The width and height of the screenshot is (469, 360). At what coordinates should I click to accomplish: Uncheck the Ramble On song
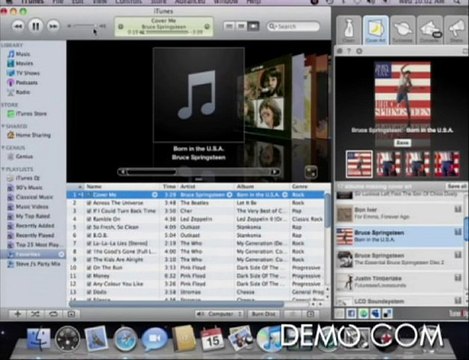(89, 219)
